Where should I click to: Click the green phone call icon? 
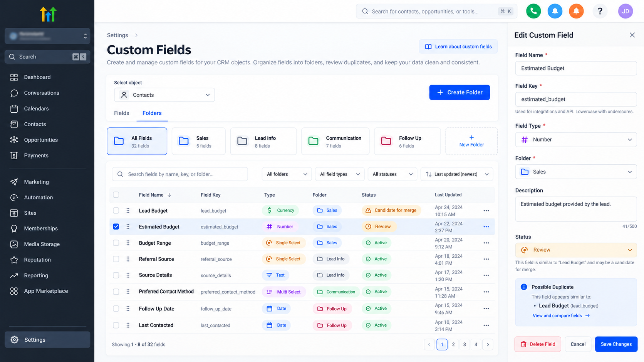pyautogui.click(x=533, y=11)
